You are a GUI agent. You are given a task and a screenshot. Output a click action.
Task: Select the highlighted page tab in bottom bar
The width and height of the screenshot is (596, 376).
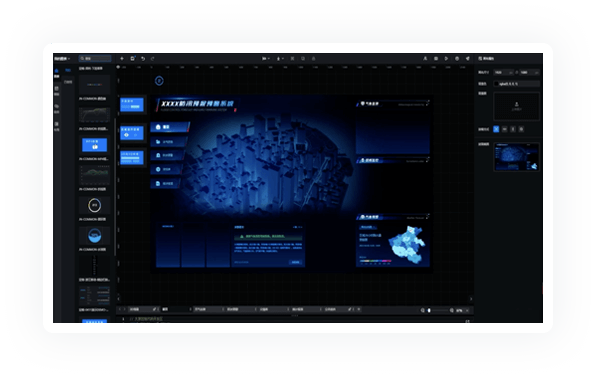point(176,309)
